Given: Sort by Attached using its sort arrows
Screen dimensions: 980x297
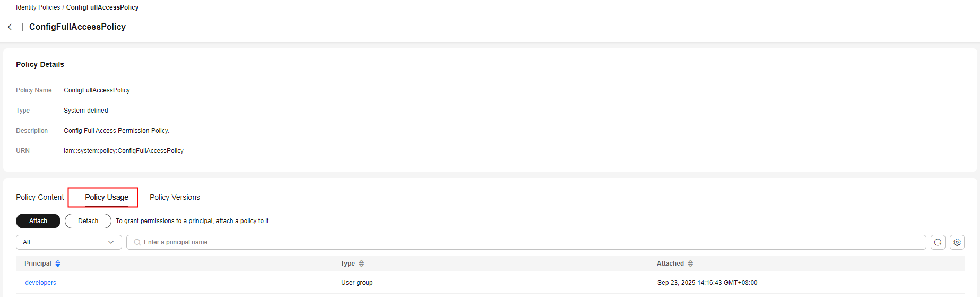Looking at the screenshot, I should [x=690, y=264].
